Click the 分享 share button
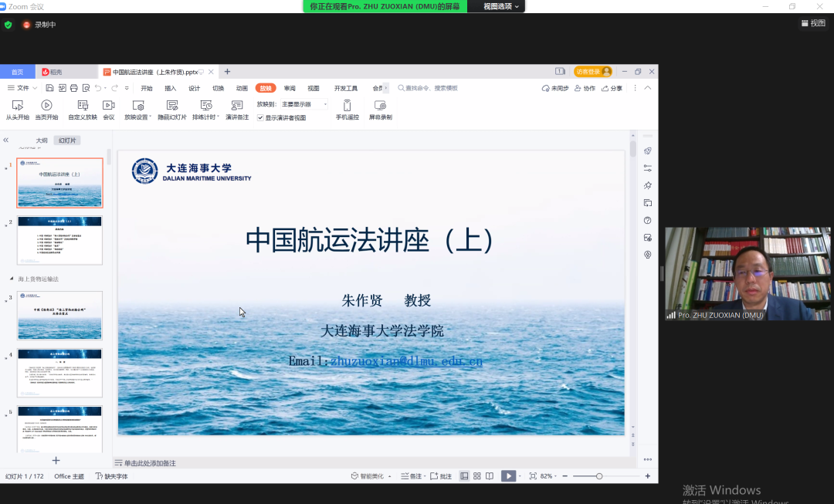Image resolution: width=834 pixels, height=504 pixels. pyautogui.click(x=612, y=88)
